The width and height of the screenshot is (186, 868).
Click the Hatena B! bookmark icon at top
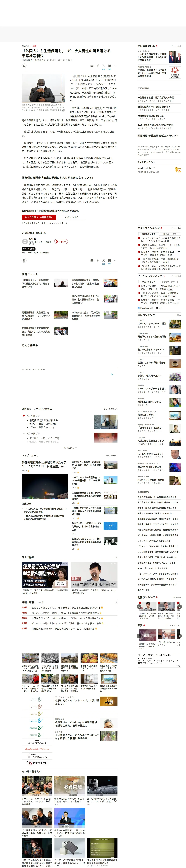coord(109,66)
